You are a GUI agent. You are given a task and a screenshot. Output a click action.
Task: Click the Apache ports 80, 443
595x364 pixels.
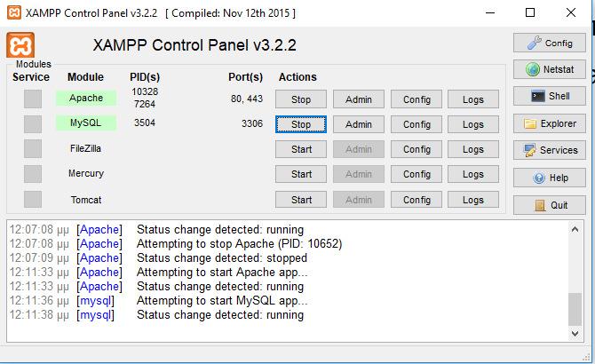pos(247,99)
